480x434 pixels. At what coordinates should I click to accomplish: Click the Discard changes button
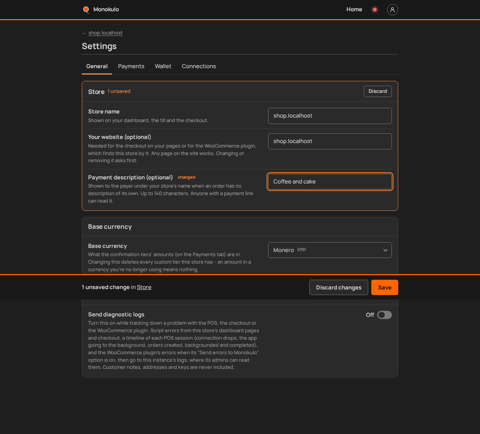click(x=338, y=287)
